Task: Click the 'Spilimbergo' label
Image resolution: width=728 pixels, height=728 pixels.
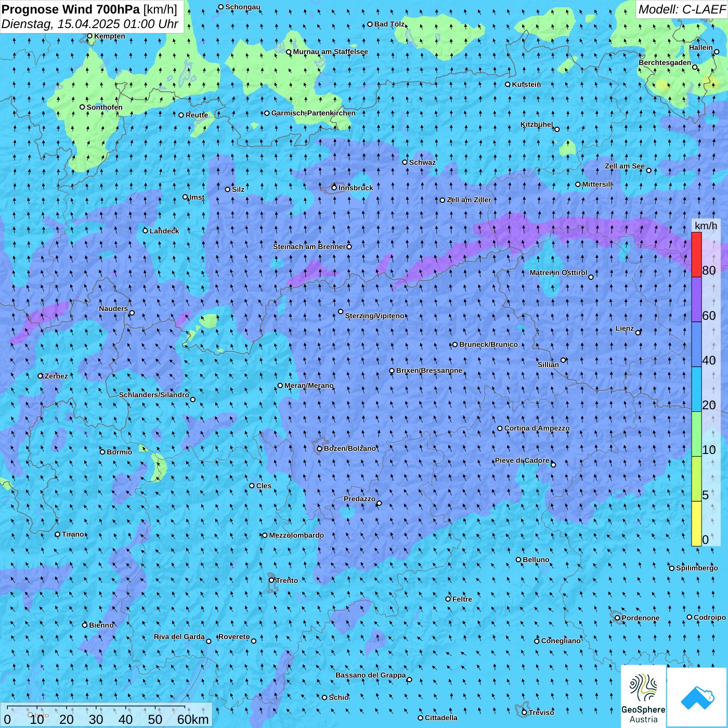Action: 697,568
